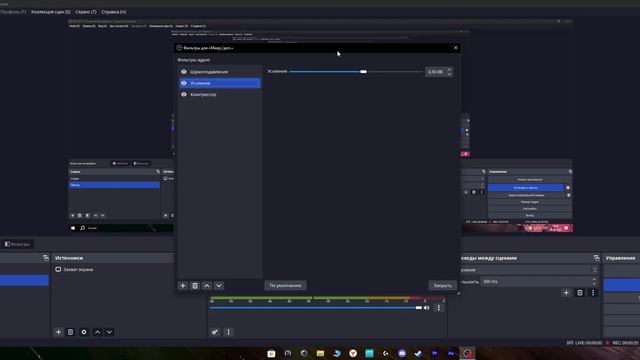Toggle visibility of the Компрессор filter
The width and height of the screenshot is (640, 360).
click(x=184, y=95)
